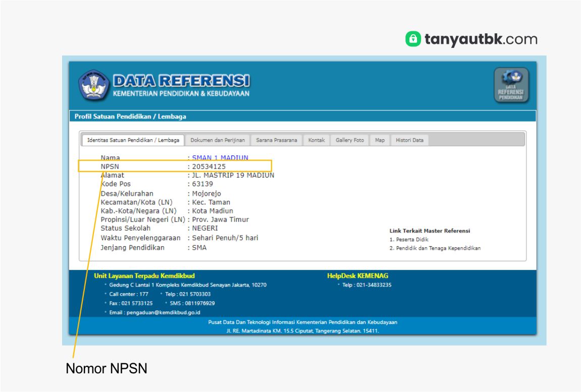Click the HelpDesk KEMENAG heading

click(x=356, y=275)
